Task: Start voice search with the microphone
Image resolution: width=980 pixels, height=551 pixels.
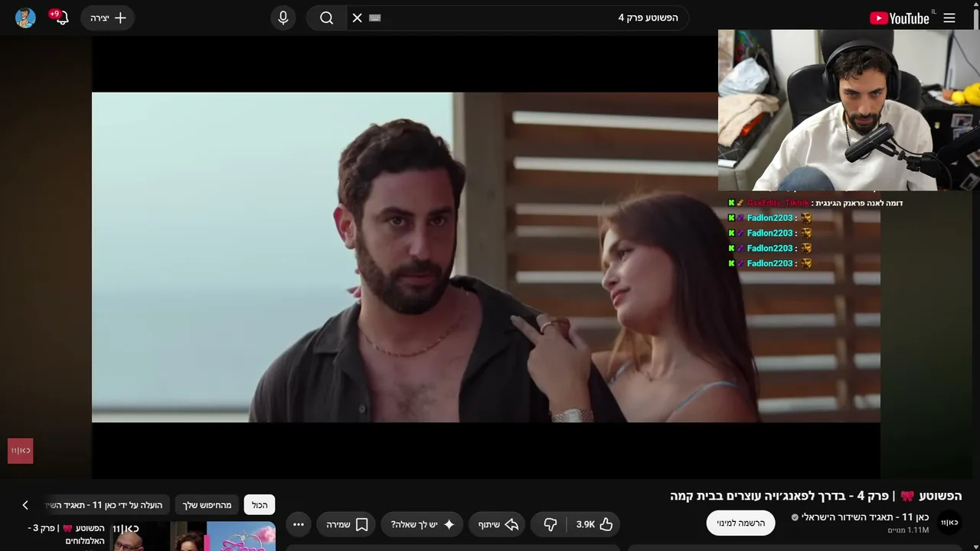Action: tap(283, 18)
